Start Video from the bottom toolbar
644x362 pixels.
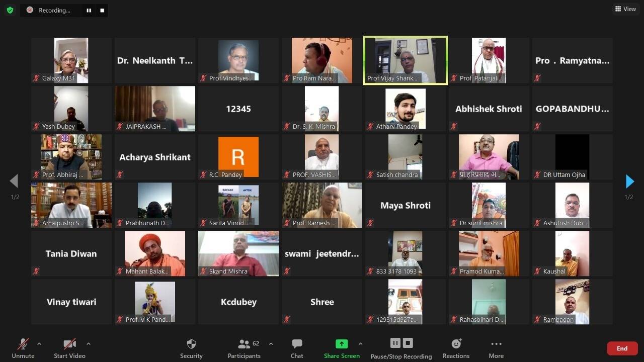[69, 348]
